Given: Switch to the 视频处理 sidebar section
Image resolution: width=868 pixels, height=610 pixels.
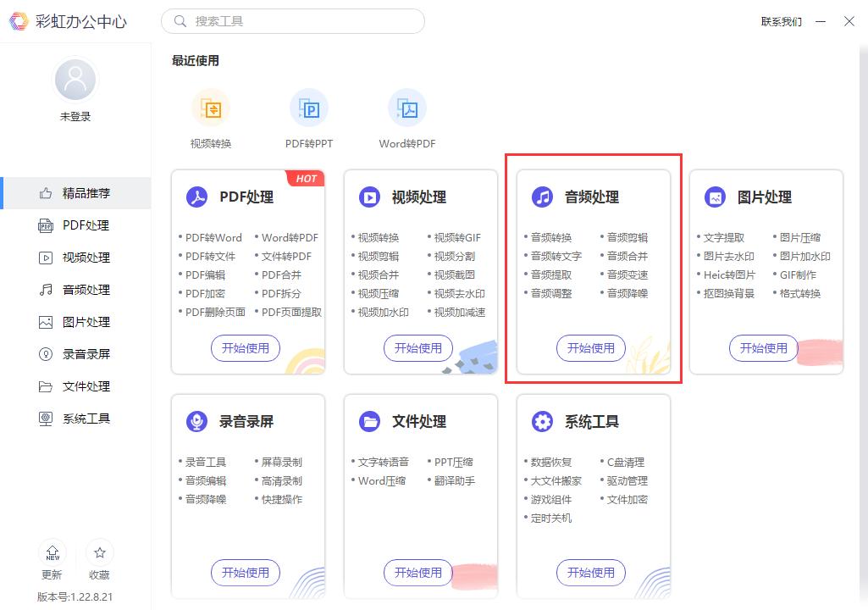Looking at the screenshot, I should [75, 257].
